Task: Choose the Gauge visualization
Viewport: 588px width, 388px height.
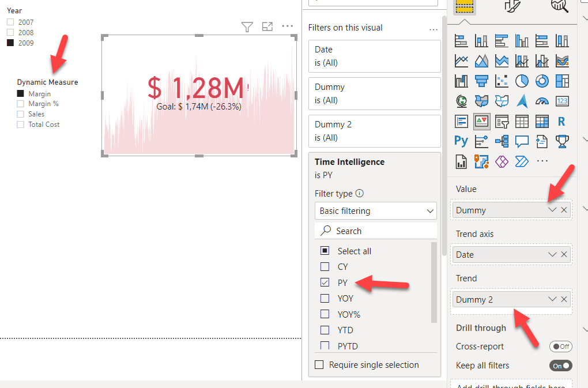Action: pyautogui.click(x=542, y=101)
